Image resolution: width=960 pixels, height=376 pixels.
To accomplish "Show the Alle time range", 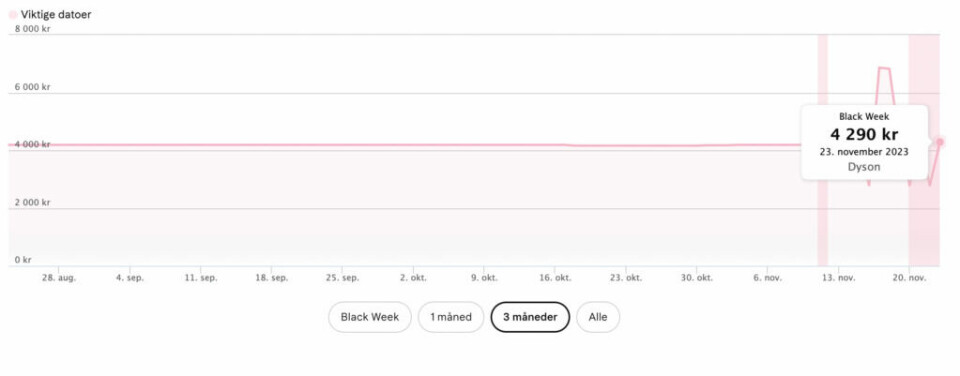I will coord(598,317).
